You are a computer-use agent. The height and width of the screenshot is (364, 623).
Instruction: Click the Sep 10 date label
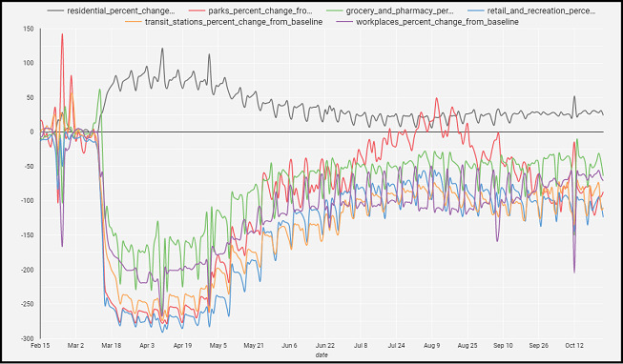click(x=503, y=346)
